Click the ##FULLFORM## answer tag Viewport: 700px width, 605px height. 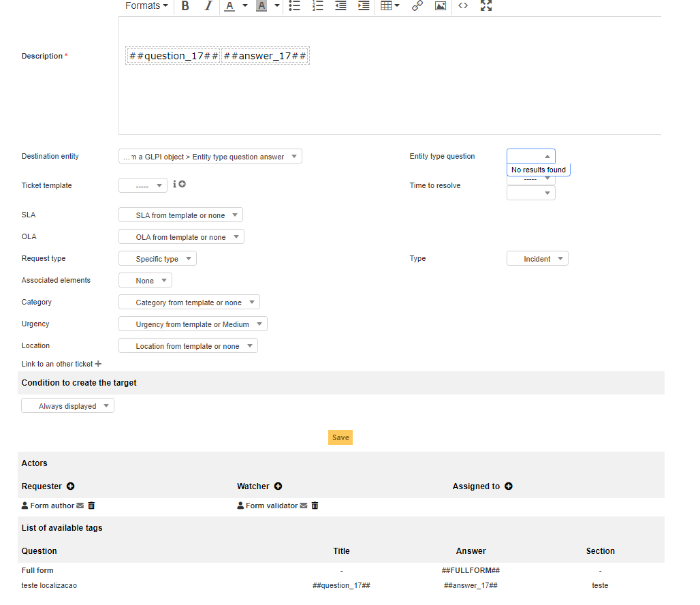471,570
